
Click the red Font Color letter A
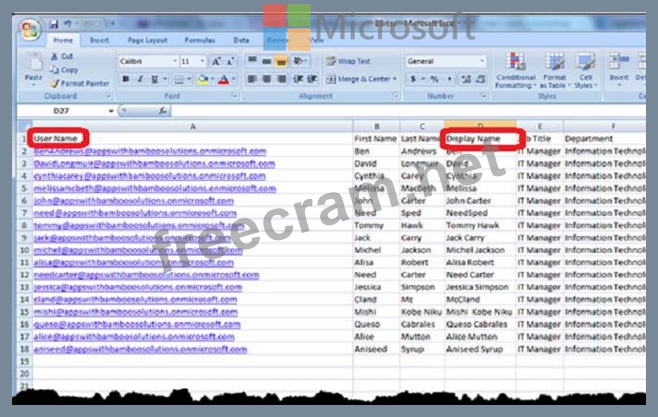coord(224,79)
